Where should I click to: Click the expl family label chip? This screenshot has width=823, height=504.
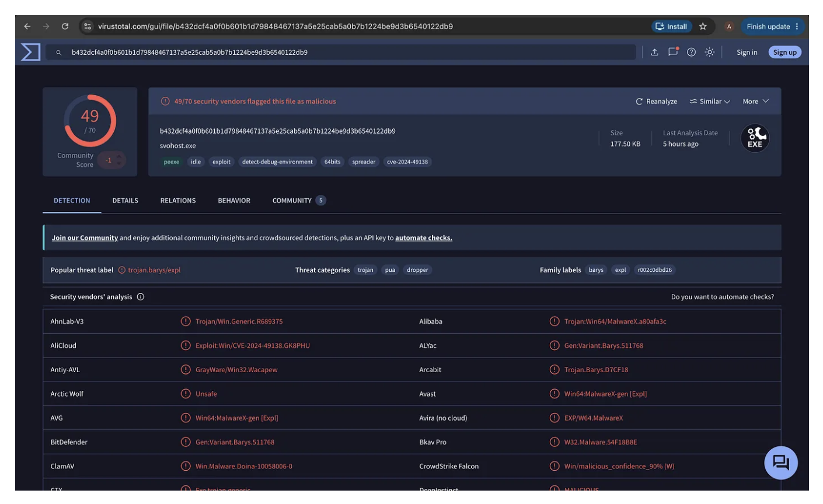(x=620, y=270)
